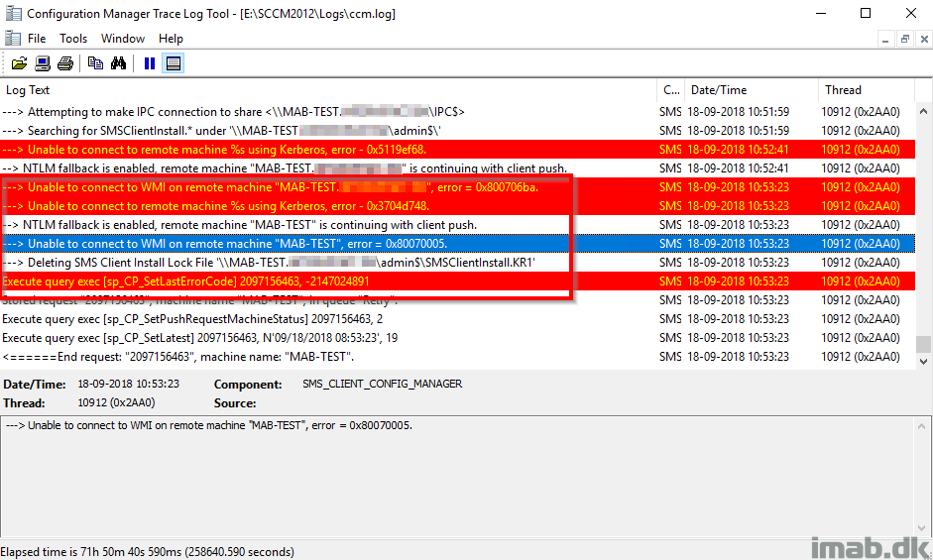Click inside the log detail text box
The height and width of the screenshot is (560, 933).
(x=464, y=476)
